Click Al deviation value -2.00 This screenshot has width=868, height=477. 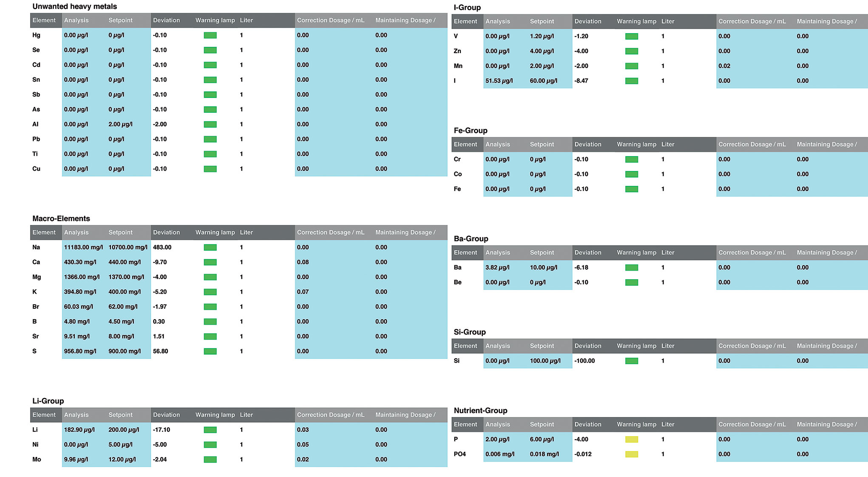click(x=160, y=124)
